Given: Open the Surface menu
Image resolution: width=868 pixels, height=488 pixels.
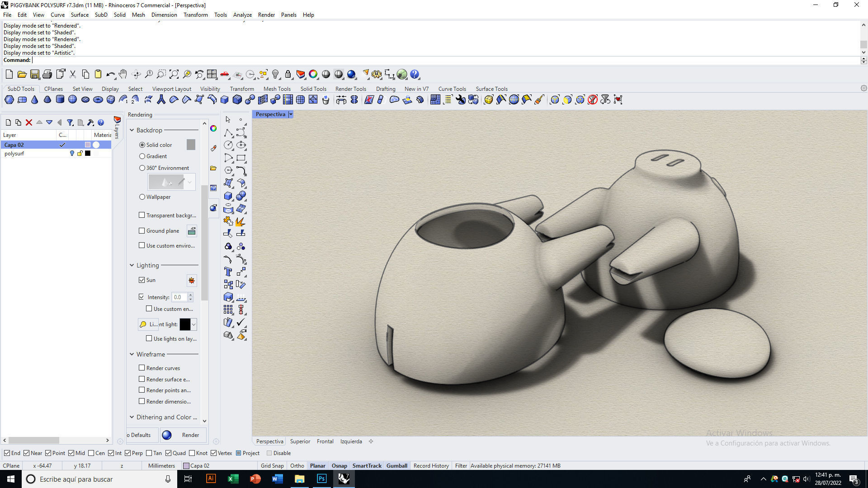Looking at the screenshot, I should tap(80, 15).
